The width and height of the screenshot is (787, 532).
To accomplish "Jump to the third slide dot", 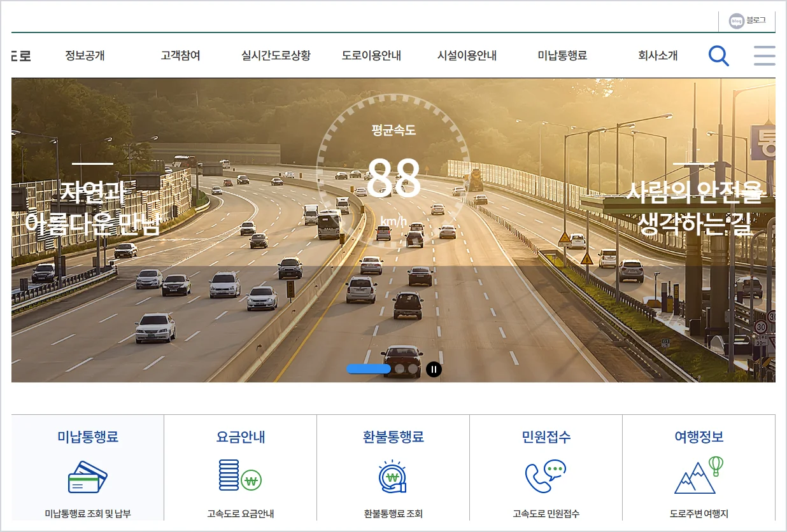I will 413,369.
